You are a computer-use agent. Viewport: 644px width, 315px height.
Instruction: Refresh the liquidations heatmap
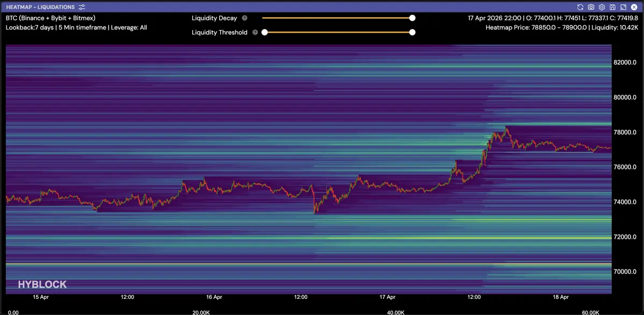click(580, 7)
